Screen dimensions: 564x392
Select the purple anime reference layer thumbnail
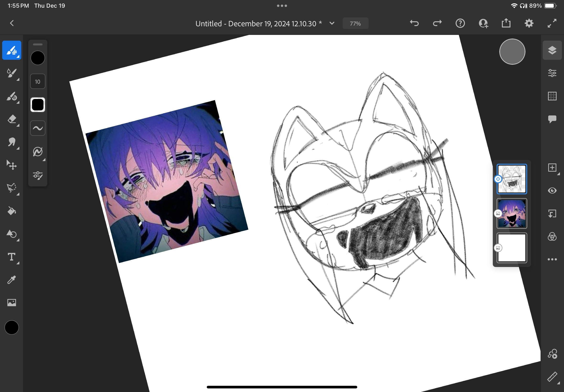click(x=512, y=213)
